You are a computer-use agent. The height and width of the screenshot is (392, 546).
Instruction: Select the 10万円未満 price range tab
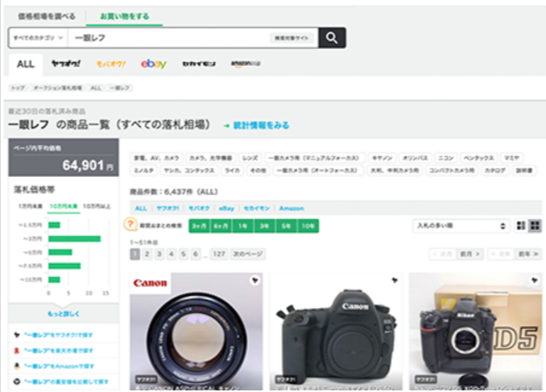pos(62,207)
